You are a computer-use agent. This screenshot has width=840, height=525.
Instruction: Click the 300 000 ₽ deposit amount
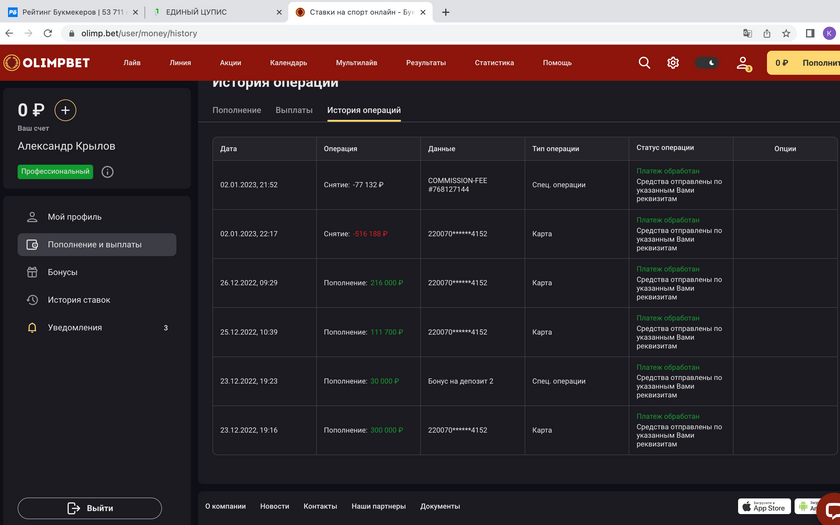click(387, 430)
